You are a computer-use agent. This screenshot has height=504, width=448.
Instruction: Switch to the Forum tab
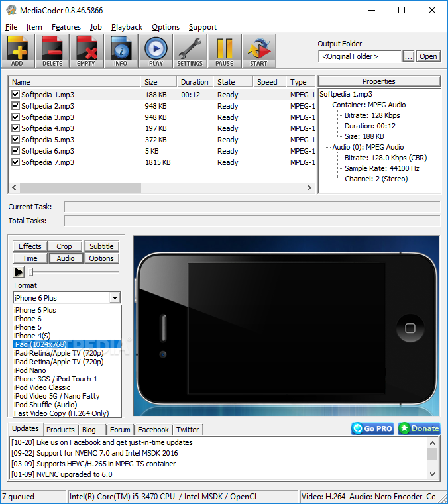click(x=120, y=430)
